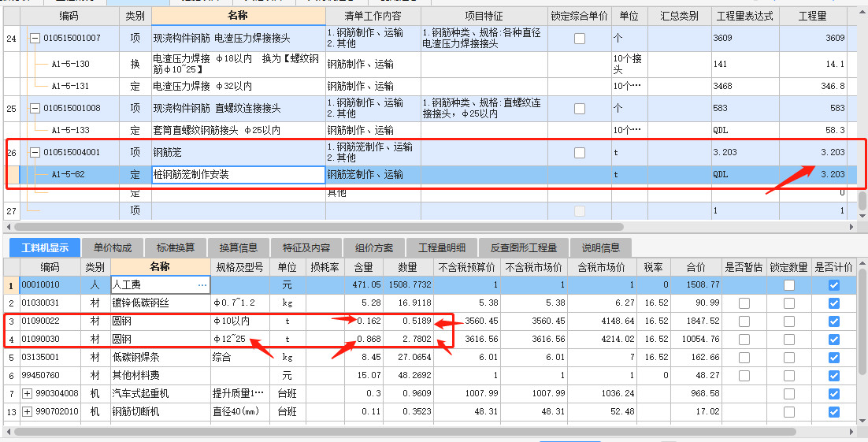Click the 桩钢筋笼制作安装 name input cell
Image resolution: width=868 pixels, height=442 pixels.
click(x=238, y=175)
